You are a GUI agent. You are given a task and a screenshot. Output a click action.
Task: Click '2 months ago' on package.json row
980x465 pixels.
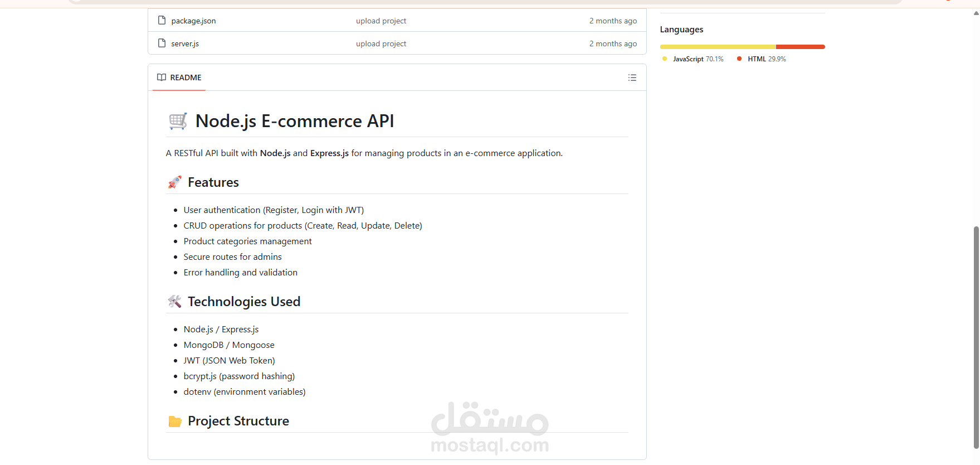pyautogui.click(x=613, y=21)
